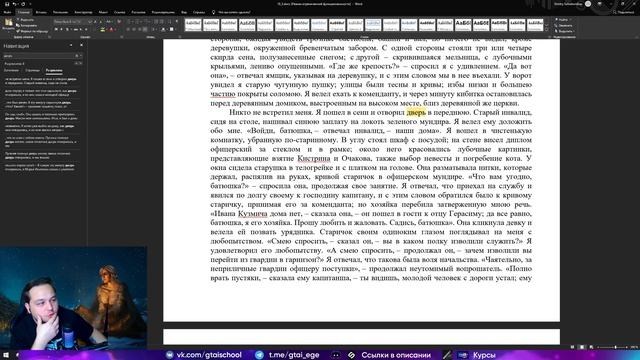The width and height of the screenshot is (640, 360).
Task: Switch to the Ссылки ribbon tab
Action: (120, 12)
